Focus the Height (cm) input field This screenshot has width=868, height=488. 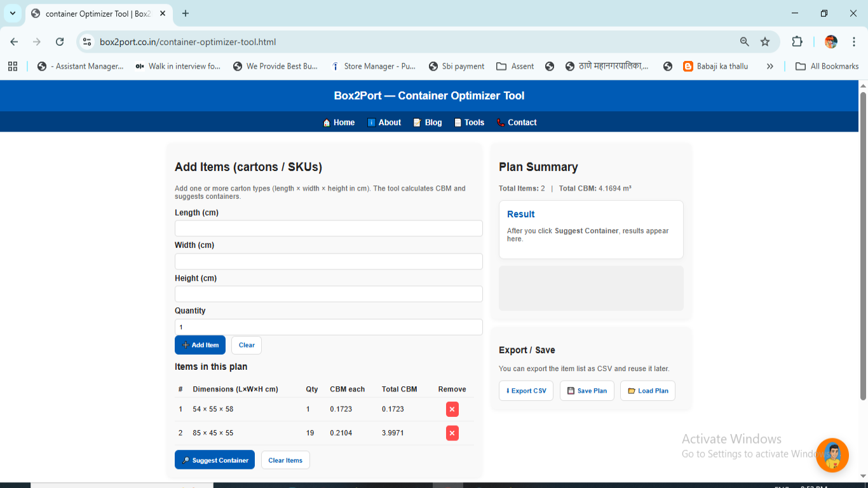pyautogui.click(x=329, y=294)
